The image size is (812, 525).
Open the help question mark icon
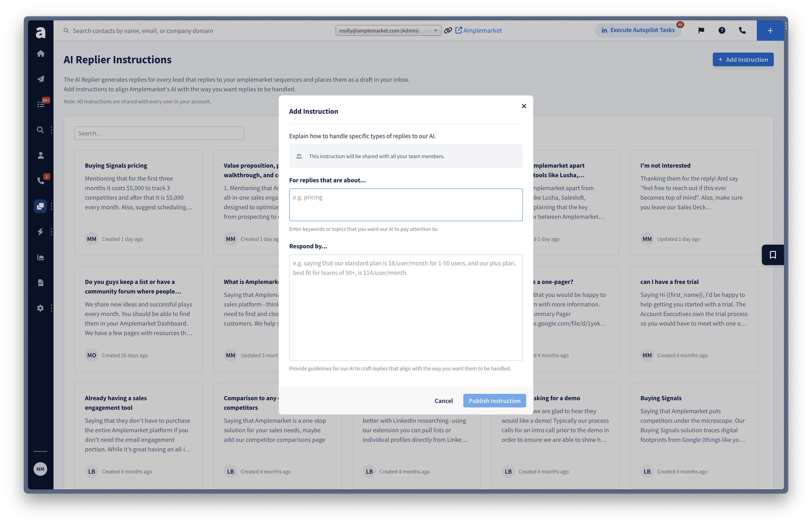[x=722, y=30]
